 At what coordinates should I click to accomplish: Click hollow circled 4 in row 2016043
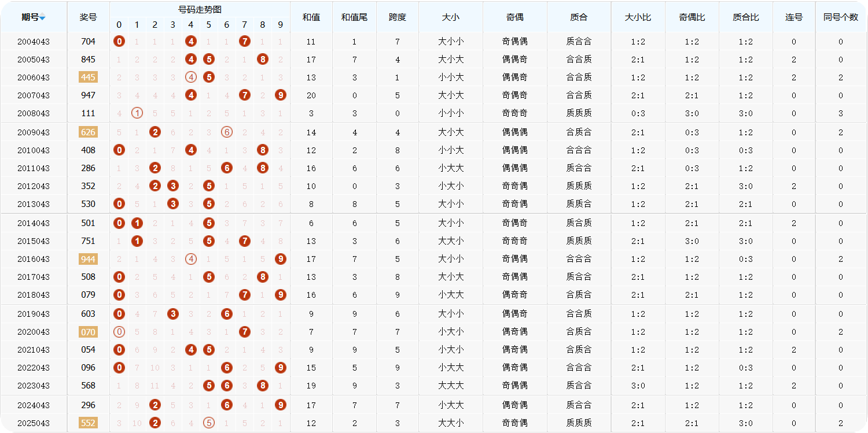[191, 259]
